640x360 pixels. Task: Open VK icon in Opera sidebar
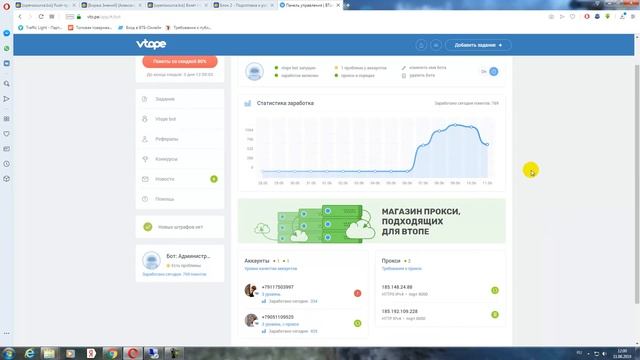tap(7, 63)
